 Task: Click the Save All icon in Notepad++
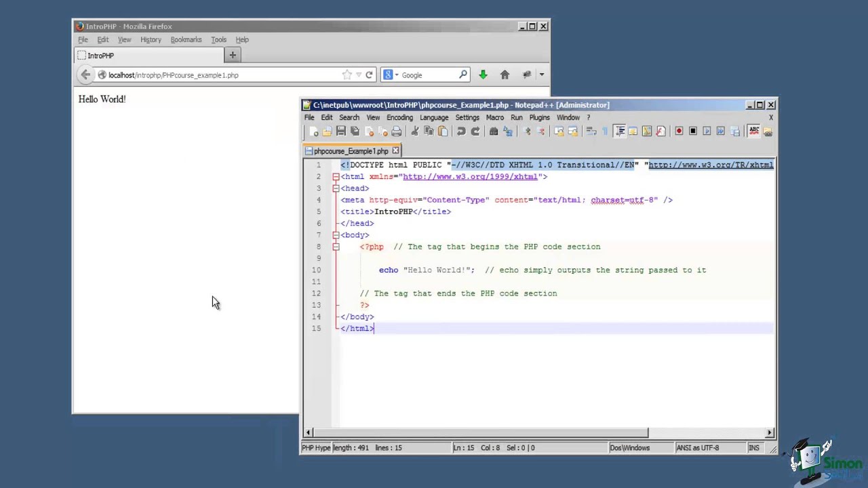(x=355, y=131)
